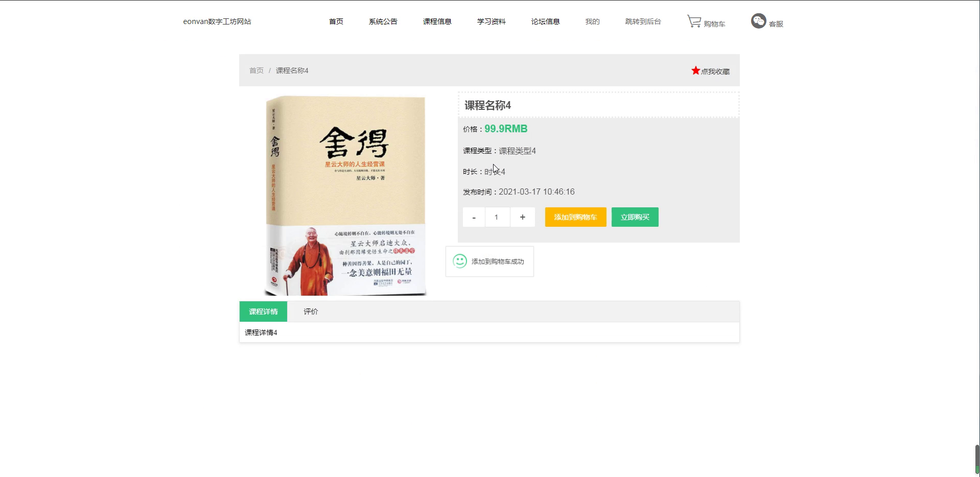Open 学习资料 menu item
Viewport: 980px width, 477px height.
(491, 21)
